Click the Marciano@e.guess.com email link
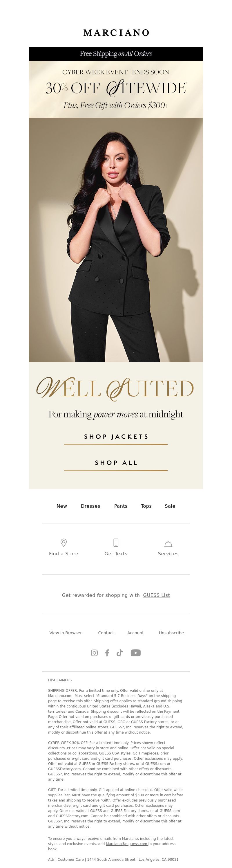 pos(127,844)
